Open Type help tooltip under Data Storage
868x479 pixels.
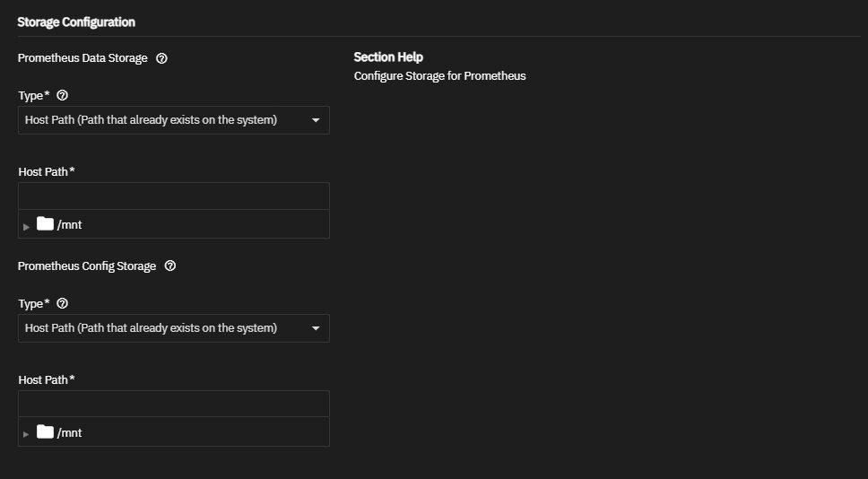(62, 96)
